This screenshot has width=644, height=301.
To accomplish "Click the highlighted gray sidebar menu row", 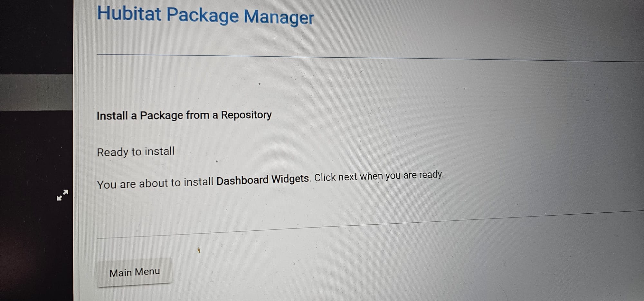I will (36, 92).
